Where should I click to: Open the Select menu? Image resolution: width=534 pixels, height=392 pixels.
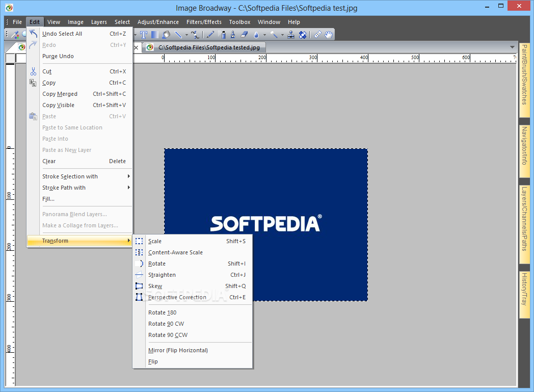click(x=122, y=22)
